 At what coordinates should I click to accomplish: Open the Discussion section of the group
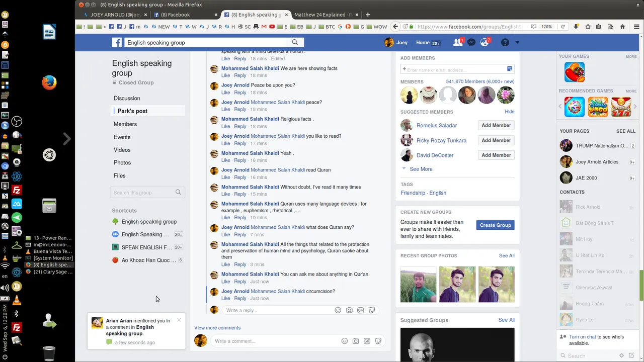pos(127,98)
